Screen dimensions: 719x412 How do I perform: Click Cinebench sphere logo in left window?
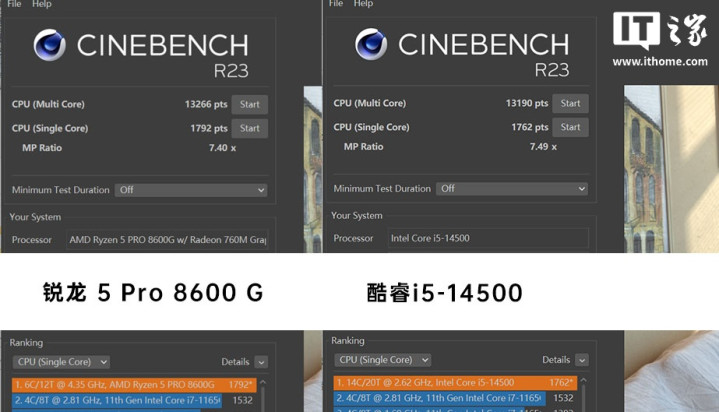pyautogui.click(x=50, y=45)
